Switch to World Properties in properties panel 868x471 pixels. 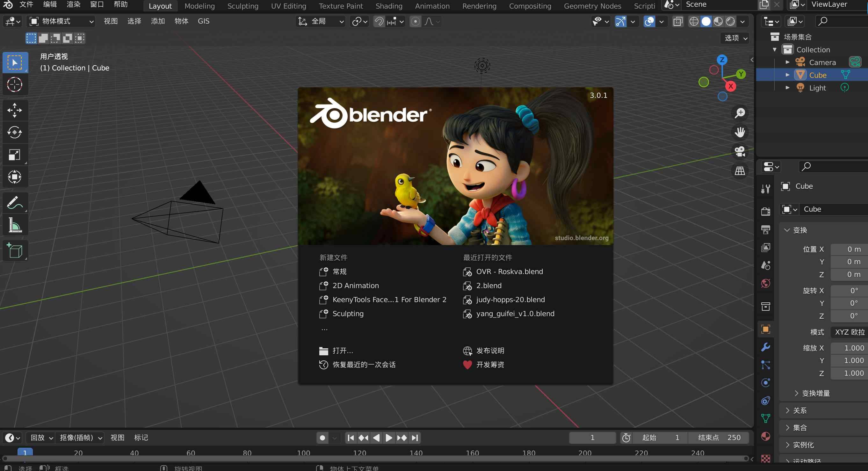(765, 283)
